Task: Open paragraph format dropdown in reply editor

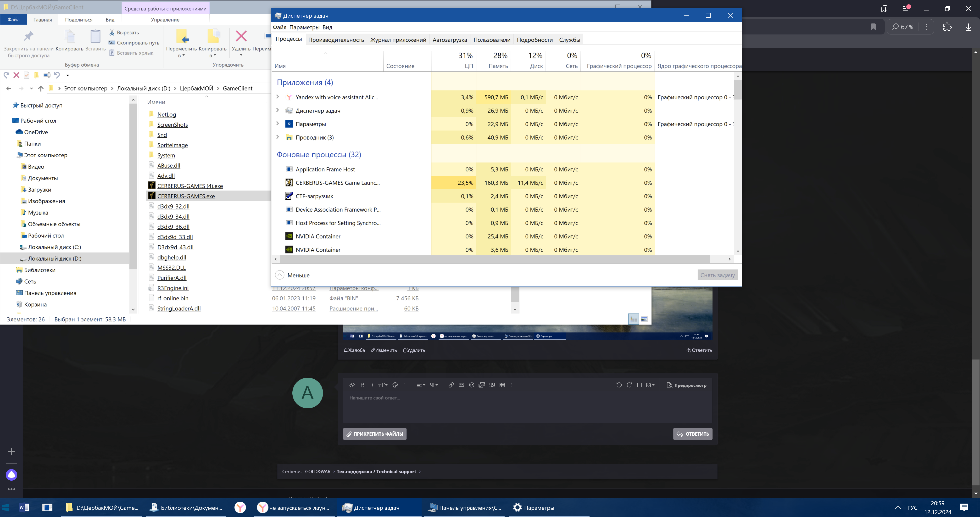Action: [434, 385]
